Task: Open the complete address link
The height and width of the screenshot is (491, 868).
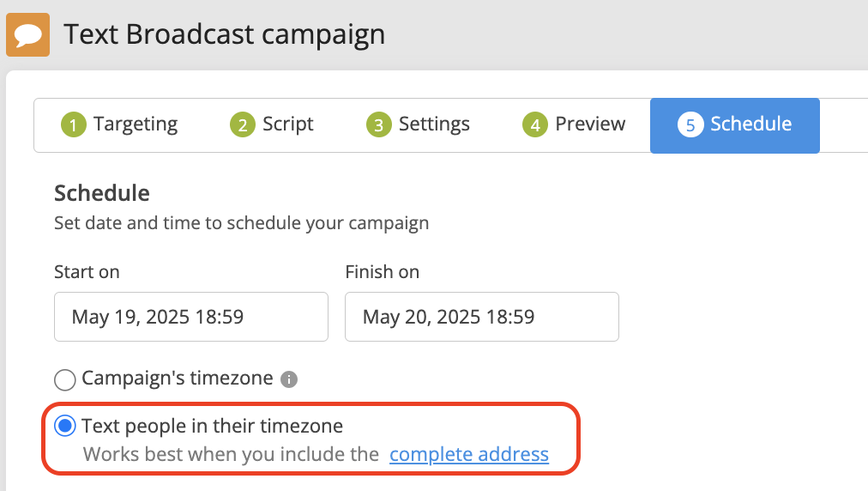Action: tap(469, 454)
